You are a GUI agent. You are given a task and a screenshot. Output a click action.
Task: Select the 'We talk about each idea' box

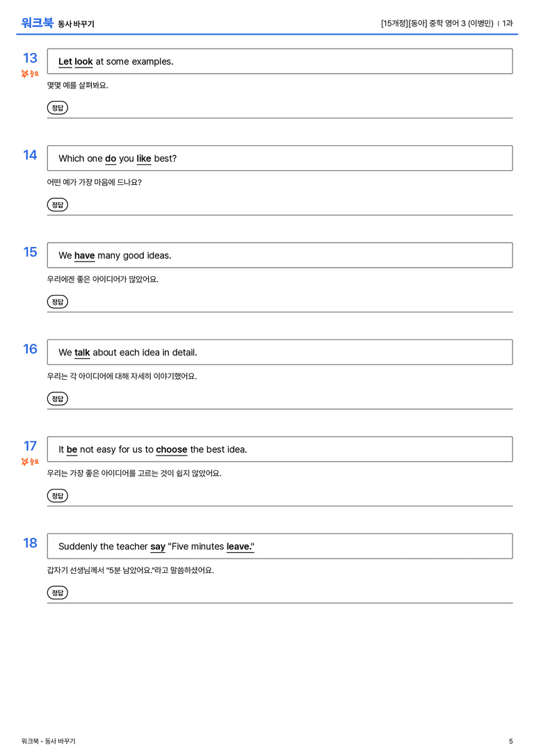[280, 352]
